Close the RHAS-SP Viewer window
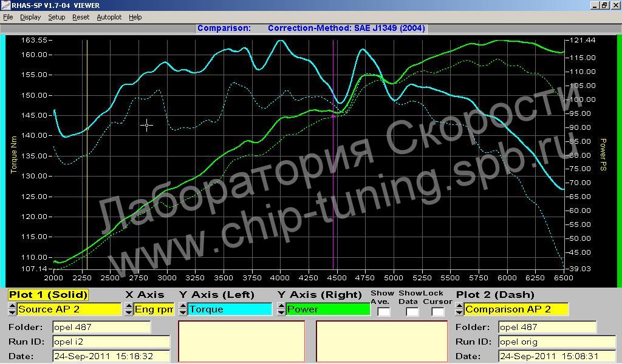This screenshot has height=364, width=622. [x=615, y=5]
